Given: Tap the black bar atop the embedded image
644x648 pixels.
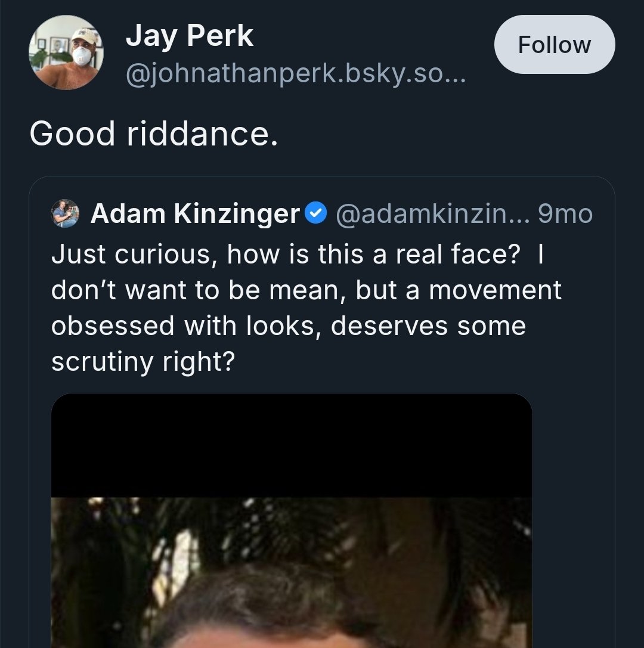Looking at the screenshot, I should 292,445.
